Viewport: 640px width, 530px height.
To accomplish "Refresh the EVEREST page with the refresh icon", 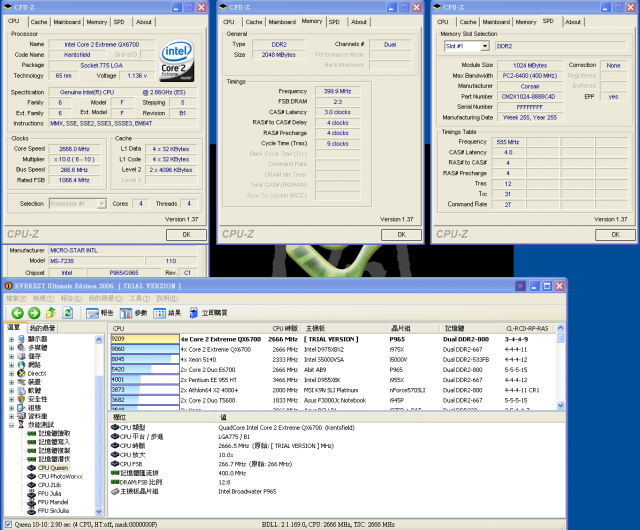I will tap(68, 313).
